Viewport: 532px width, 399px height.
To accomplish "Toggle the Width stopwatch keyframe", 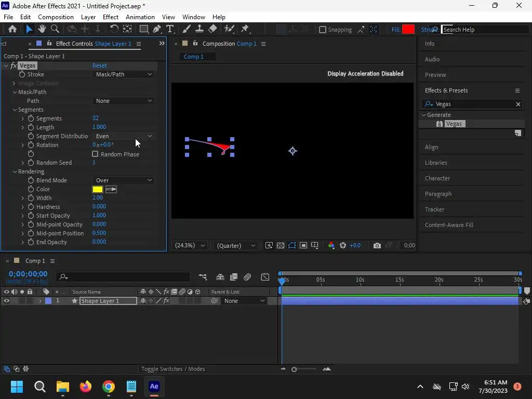I will point(31,198).
